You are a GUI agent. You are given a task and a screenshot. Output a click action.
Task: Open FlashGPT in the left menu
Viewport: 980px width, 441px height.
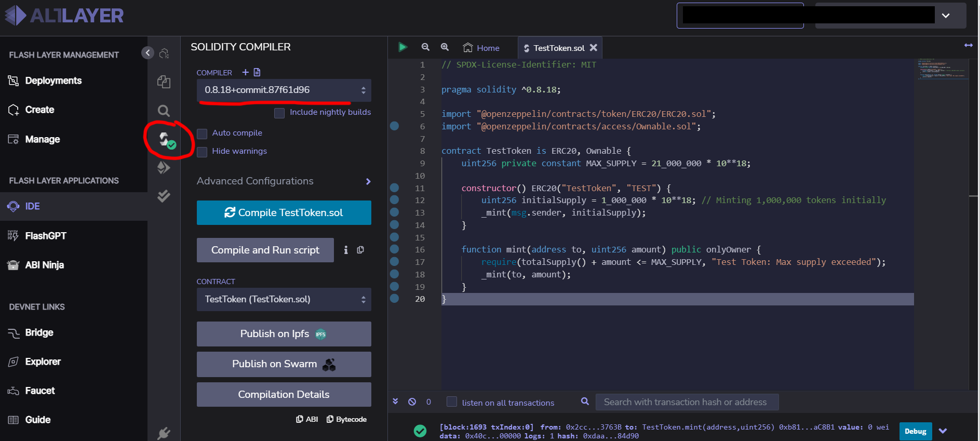[46, 236]
